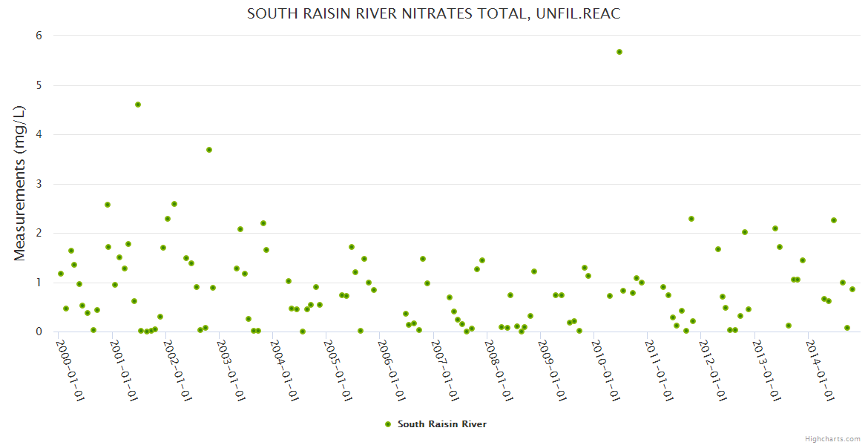Click the y-axis label 6
The image size is (868, 445).
39,36
